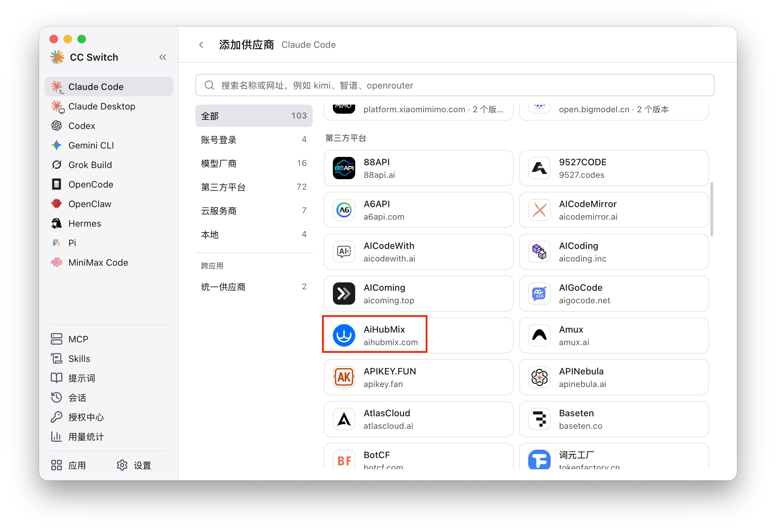This screenshot has width=776, height=532.
Task: Go back with the left arrow
Action: point(201,45)
